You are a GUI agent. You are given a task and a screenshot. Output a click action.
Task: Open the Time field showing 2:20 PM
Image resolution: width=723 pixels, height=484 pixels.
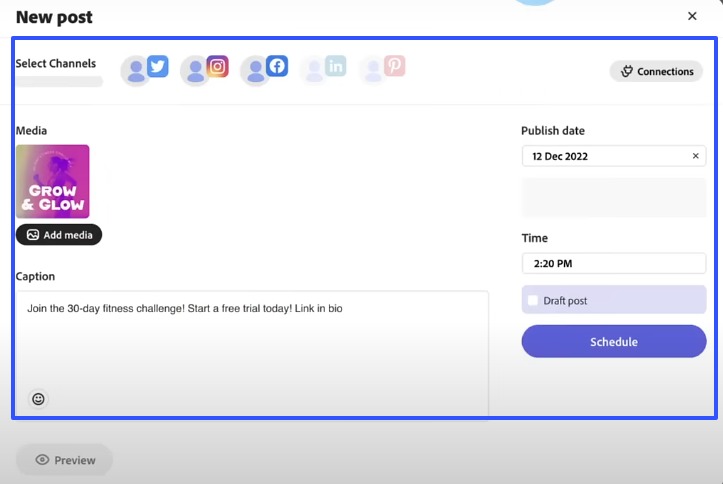pos(613,264)
